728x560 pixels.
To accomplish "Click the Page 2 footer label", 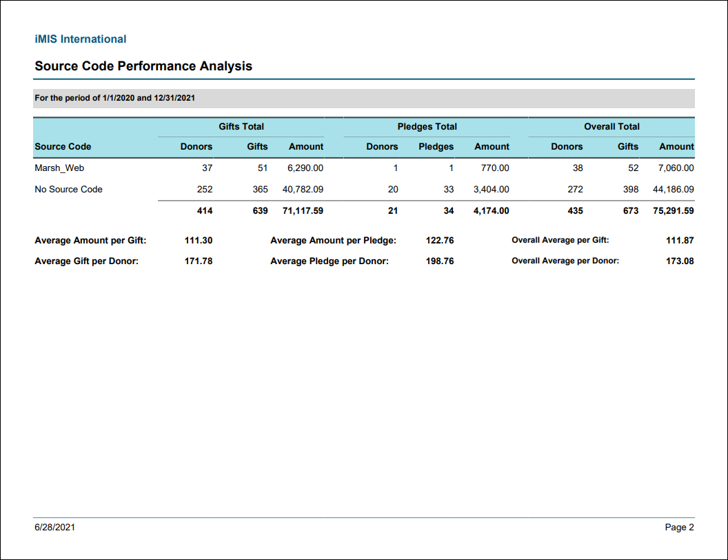I will pos(679,527).
